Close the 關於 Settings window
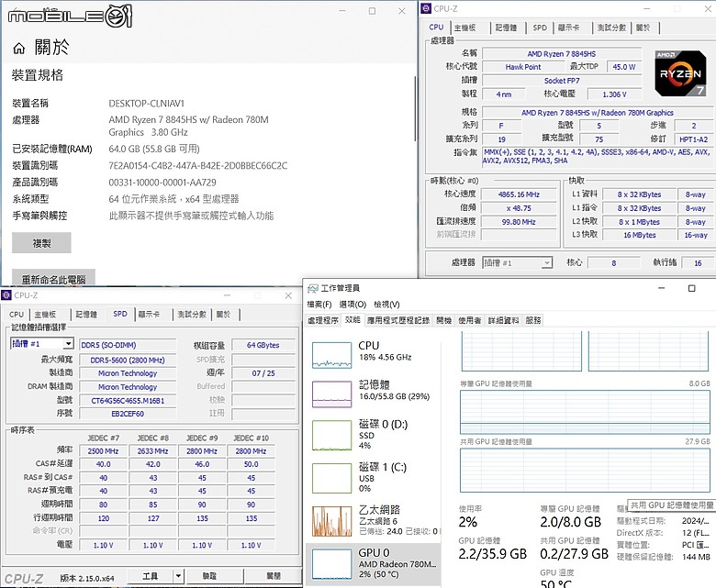This screenshot has height=588, width=716. [x=402, y=11]
